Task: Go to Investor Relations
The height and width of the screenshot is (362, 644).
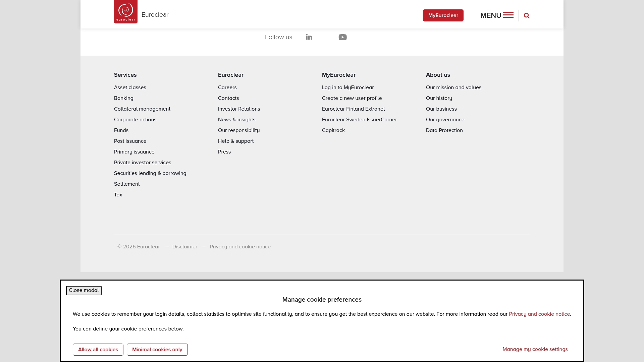Action: coord(239,109)
